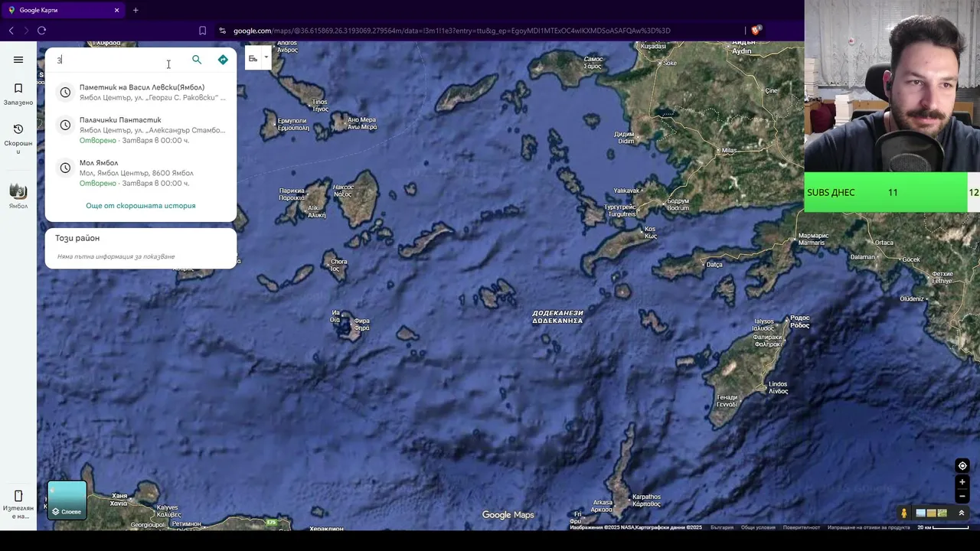This screenshot has height=551, width=980.
Task: Click the Kos island label
Action: pos(650,233)
